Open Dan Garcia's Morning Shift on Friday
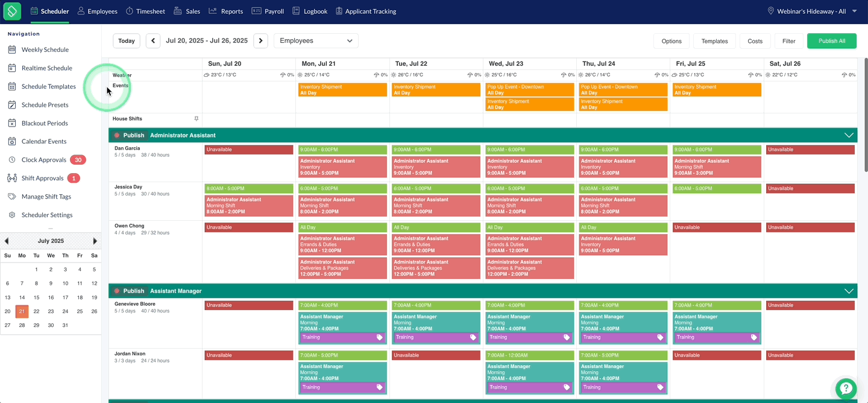The height and width of the screenshot is (403, 868). click(717, 167)
